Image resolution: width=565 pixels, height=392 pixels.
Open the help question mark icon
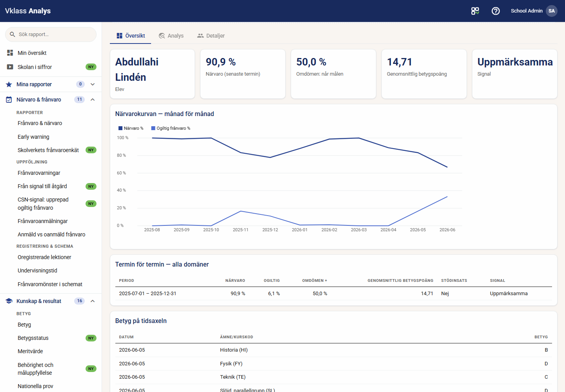(496, 11)
